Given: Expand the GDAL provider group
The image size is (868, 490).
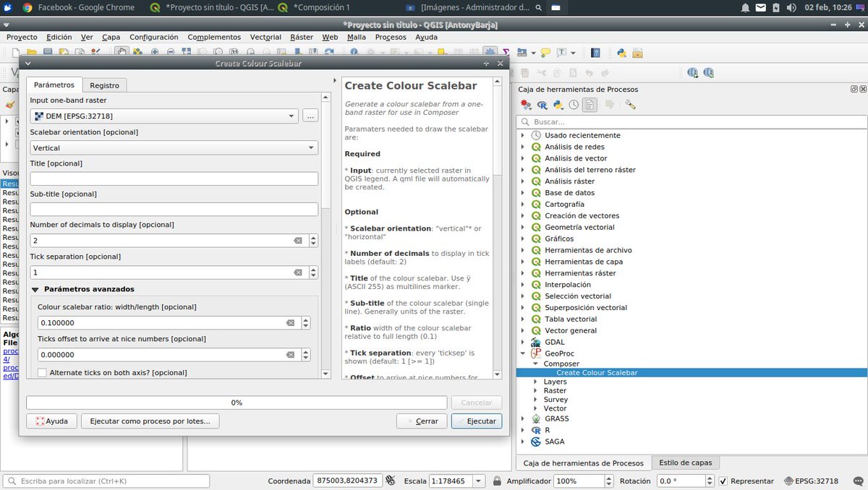Looking at the screenshot, I should tap(523, 342).
